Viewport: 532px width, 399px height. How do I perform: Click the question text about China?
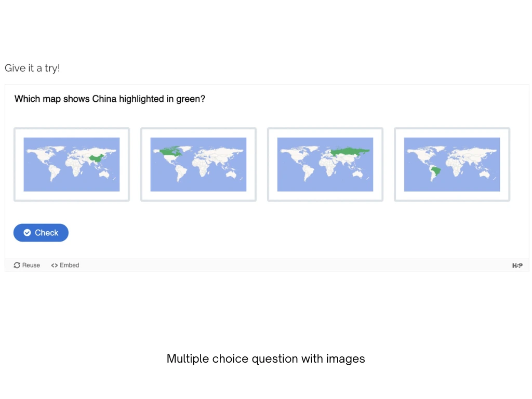(x=110, y=99)
